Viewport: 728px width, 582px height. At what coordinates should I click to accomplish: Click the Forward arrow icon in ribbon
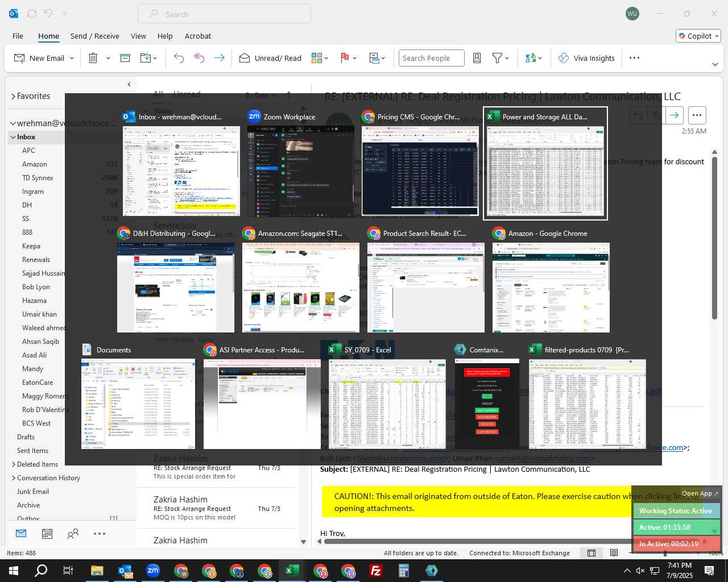click(219, 58)
